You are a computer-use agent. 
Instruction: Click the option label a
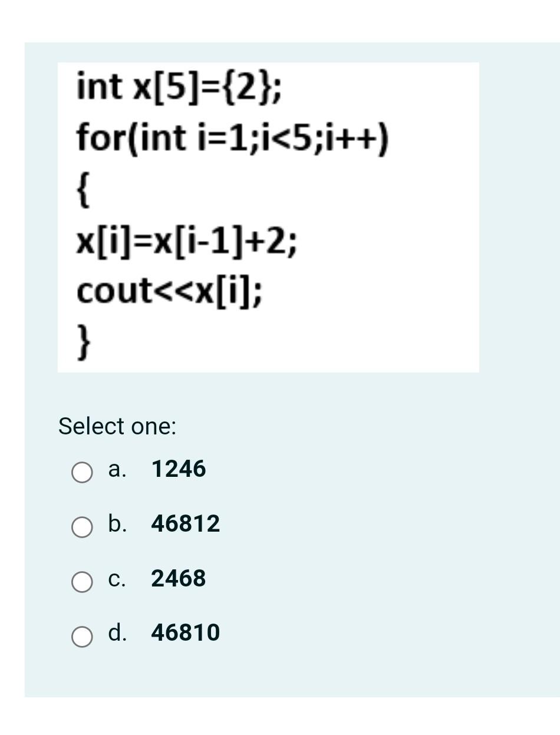[117, 470]
